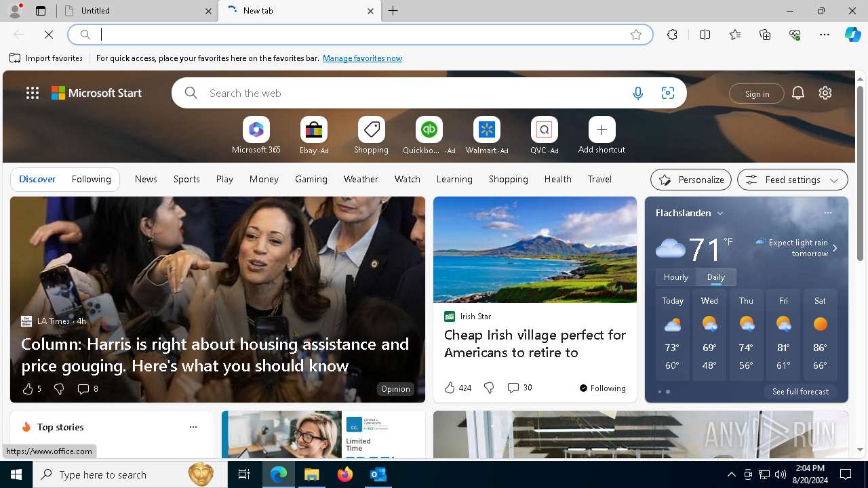
Task: Open the Travel category
Action: pyautogui.click(x=599, y=180)
